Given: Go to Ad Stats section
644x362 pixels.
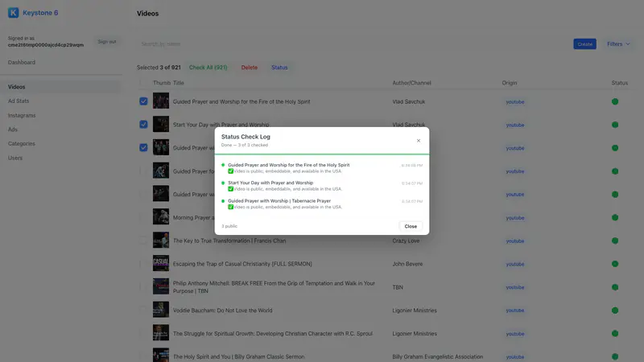Looking at the screenshot, I should [19, 101].
